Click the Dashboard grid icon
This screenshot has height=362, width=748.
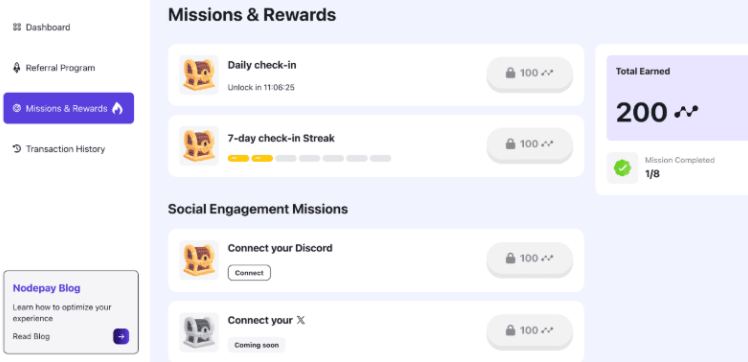tap(17, 27)
